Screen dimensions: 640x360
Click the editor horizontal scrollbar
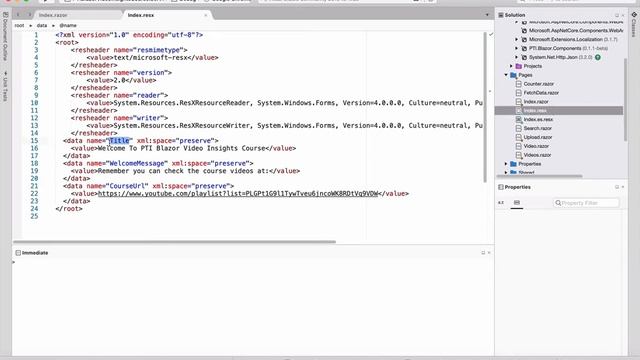pyautogui.click(x=174, y=242)
